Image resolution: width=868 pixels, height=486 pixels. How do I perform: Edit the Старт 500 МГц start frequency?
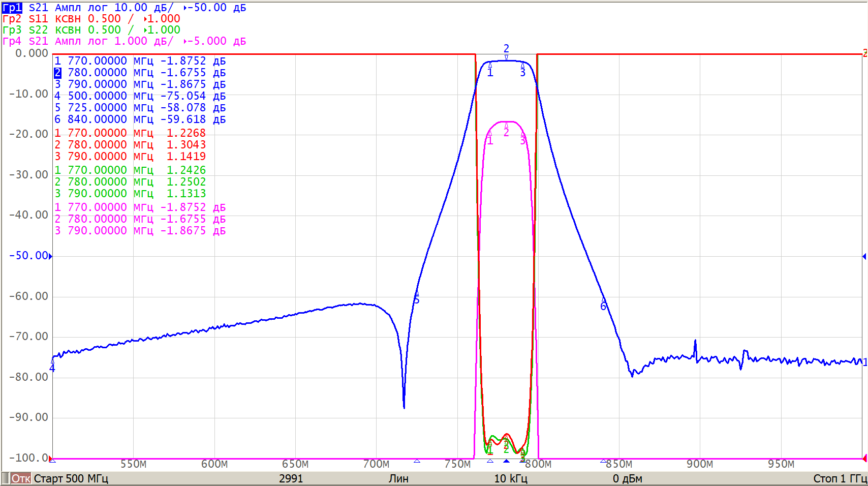(71, 478)
